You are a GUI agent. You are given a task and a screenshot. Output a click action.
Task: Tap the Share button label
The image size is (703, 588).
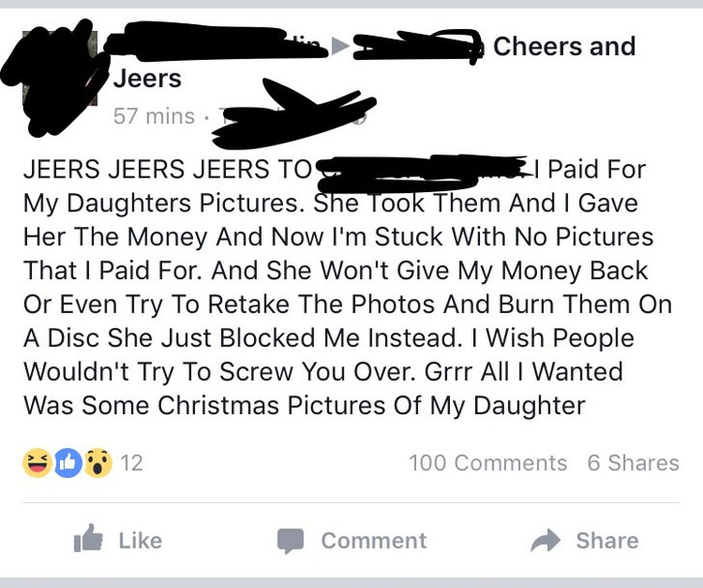pos(607,541)
